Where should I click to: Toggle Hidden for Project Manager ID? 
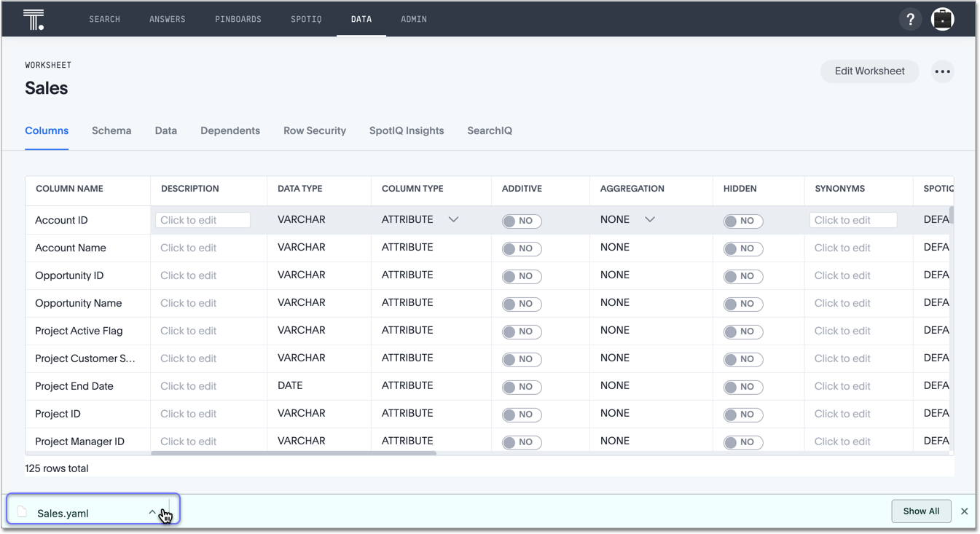click(743, 442)
